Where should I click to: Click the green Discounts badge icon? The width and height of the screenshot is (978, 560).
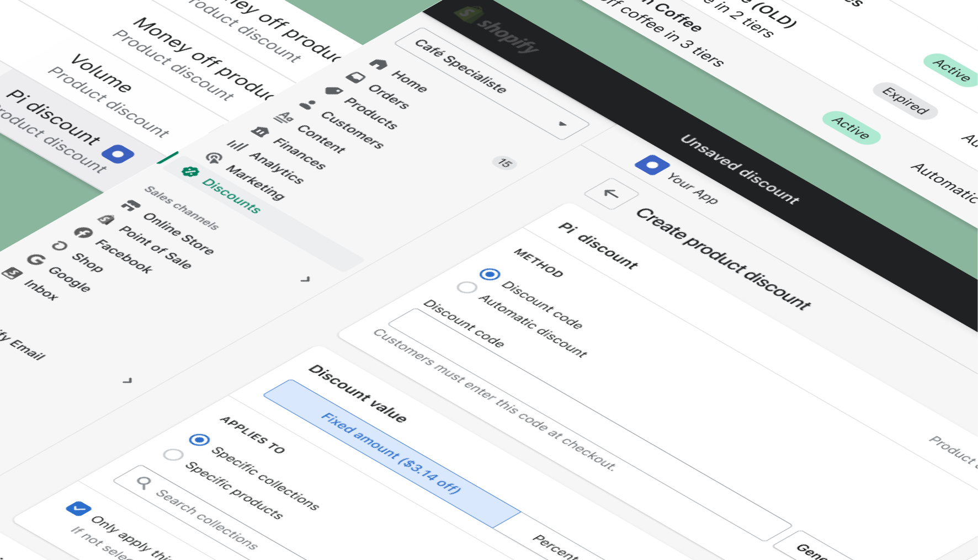point(190,172)
